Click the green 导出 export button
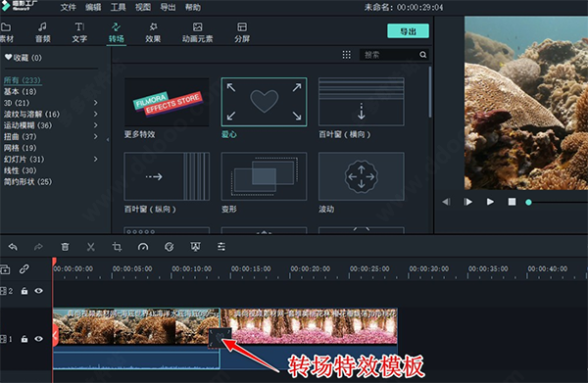This screenshot has width=588, height=383. click(x=408, y=31)
